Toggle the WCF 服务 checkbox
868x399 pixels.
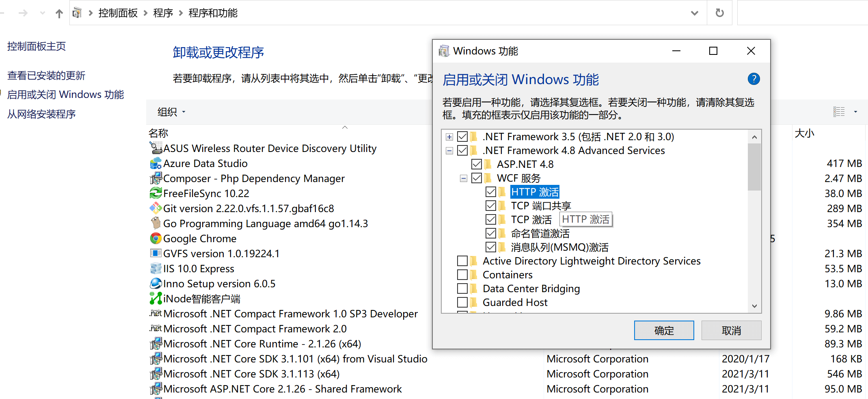click(477, 178)
